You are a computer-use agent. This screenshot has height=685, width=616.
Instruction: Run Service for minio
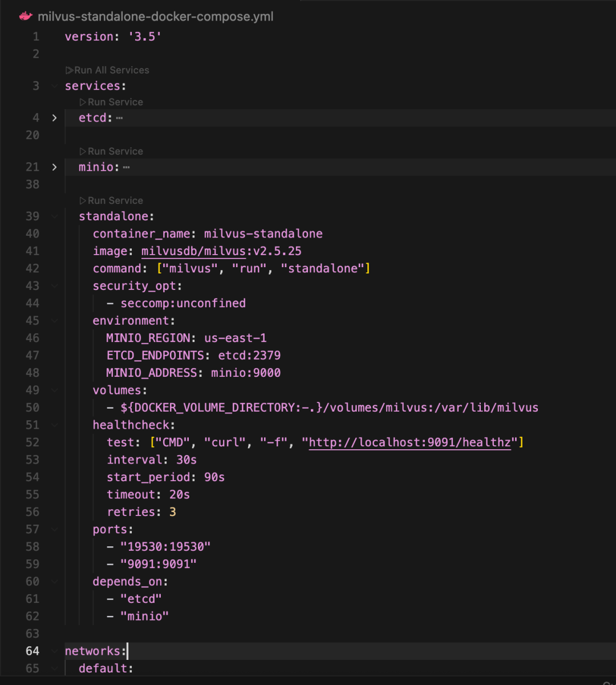[x=111, y=151]
